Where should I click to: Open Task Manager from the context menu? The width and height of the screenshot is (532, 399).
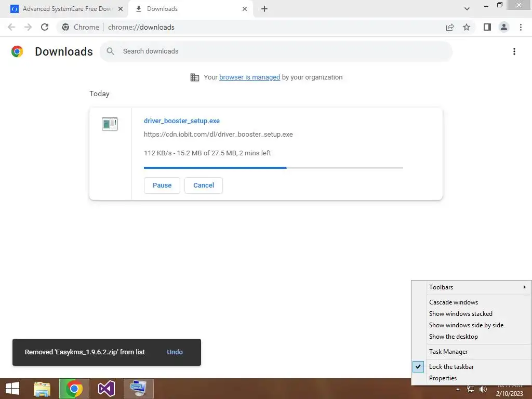tap(448, 352)
